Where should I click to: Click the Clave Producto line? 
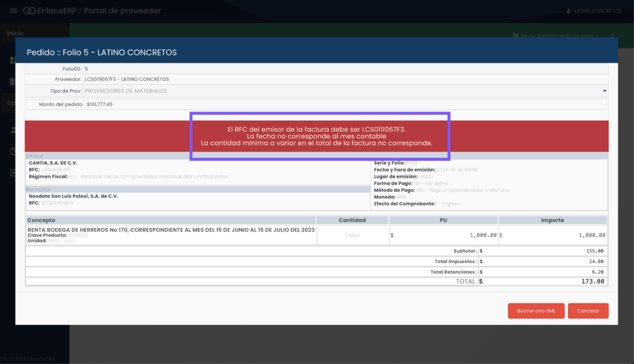58,235
